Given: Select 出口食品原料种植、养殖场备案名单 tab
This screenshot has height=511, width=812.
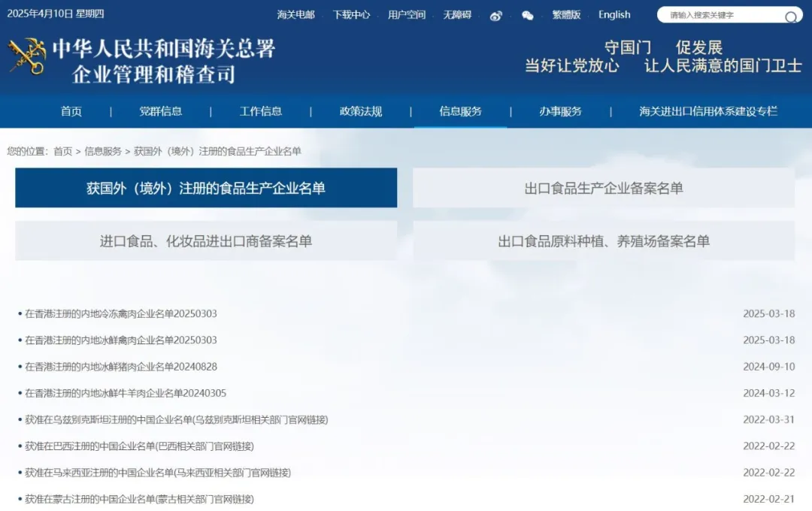Looking at the screenshot, I should pyautogui.click(x=603, y=241).
